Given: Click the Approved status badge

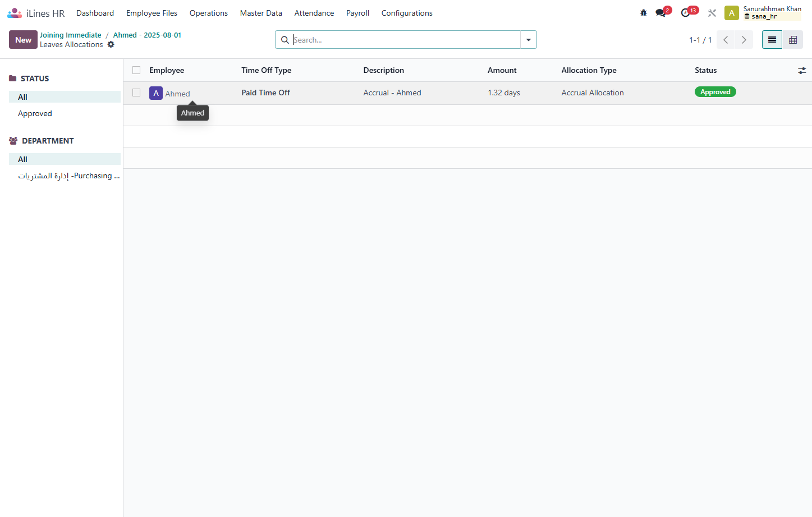Looking at the screenshot, I should point(715,92).
